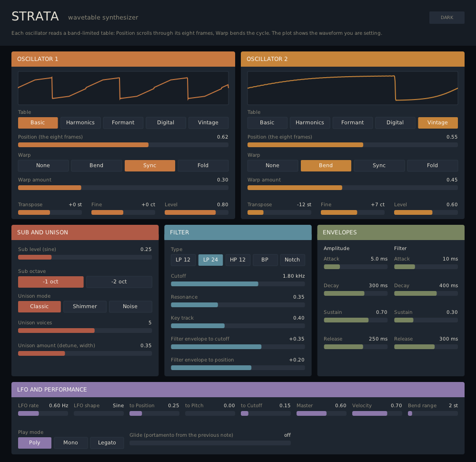Click Oscillator 1 Fine slider
This screenshot has height=462, width=476.
click(123, 212)
